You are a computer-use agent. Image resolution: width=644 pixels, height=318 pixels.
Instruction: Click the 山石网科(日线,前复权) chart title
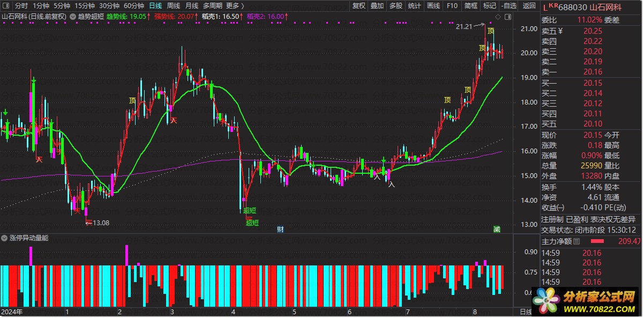(x=34, y=17)
